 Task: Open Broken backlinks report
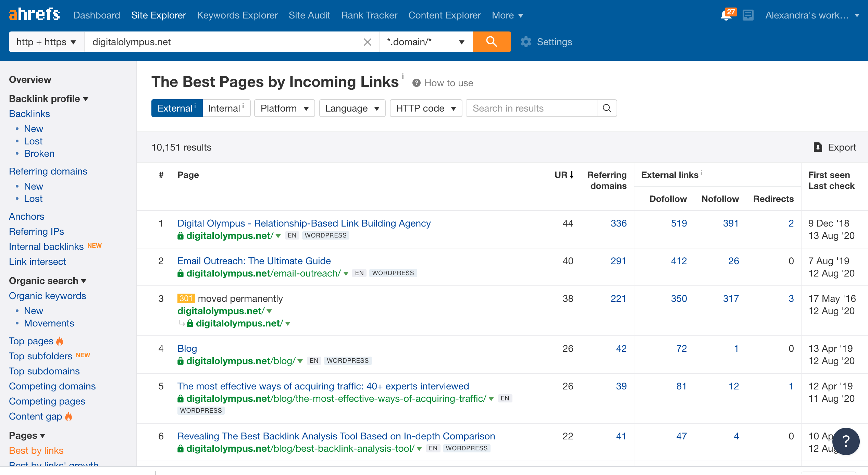coord(39,153)
